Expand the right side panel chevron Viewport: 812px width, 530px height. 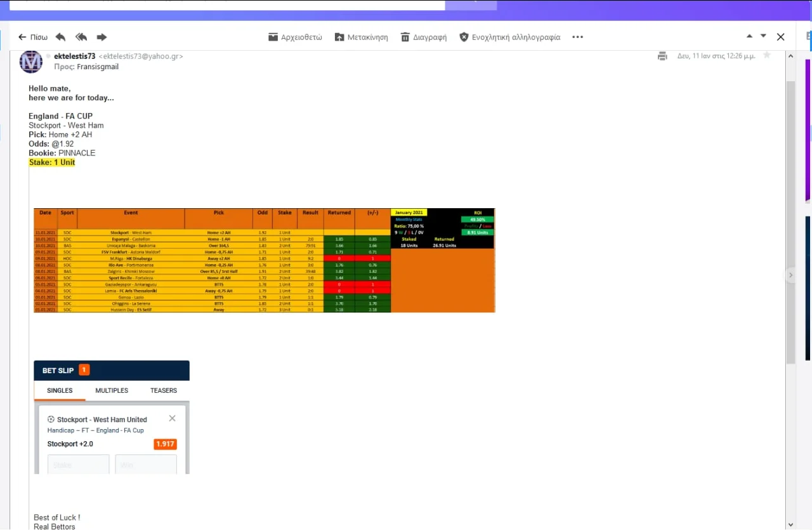pos(790,275)
